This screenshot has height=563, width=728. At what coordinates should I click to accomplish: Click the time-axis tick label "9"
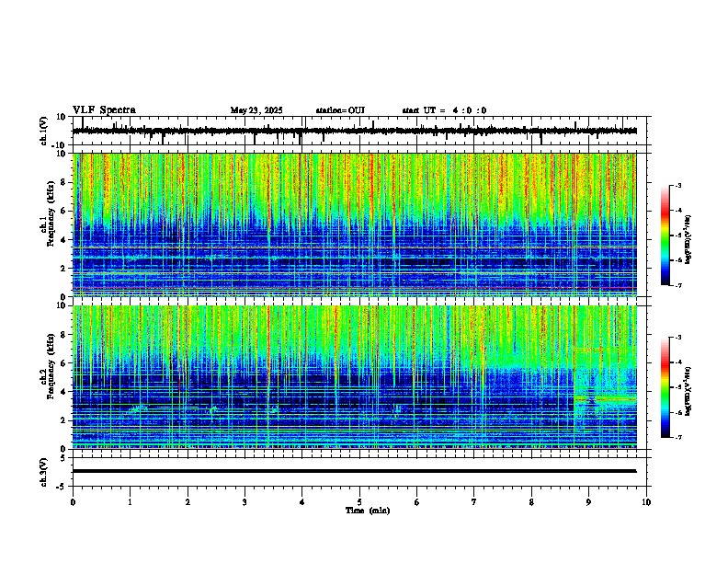588,502
